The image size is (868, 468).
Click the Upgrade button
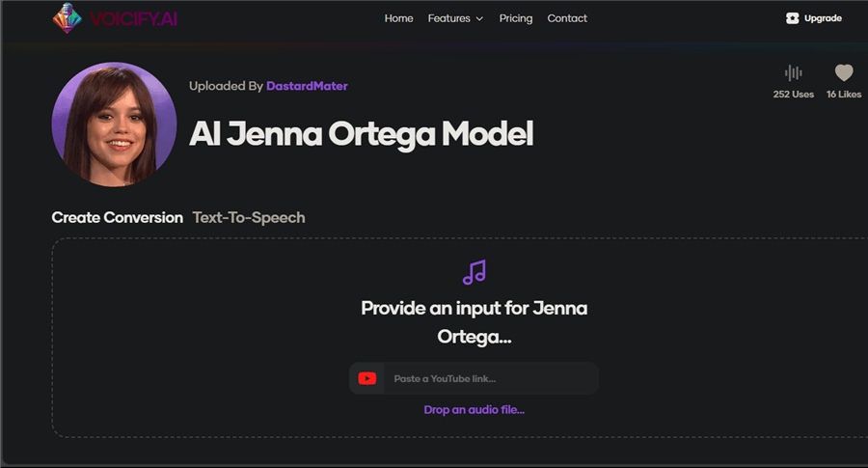coord(814,18)
